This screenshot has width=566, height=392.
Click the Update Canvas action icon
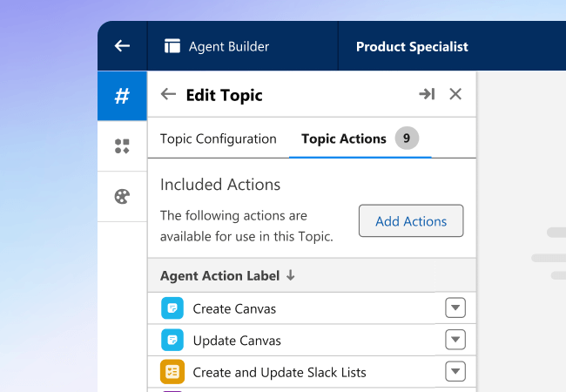(x=172, y=340)
